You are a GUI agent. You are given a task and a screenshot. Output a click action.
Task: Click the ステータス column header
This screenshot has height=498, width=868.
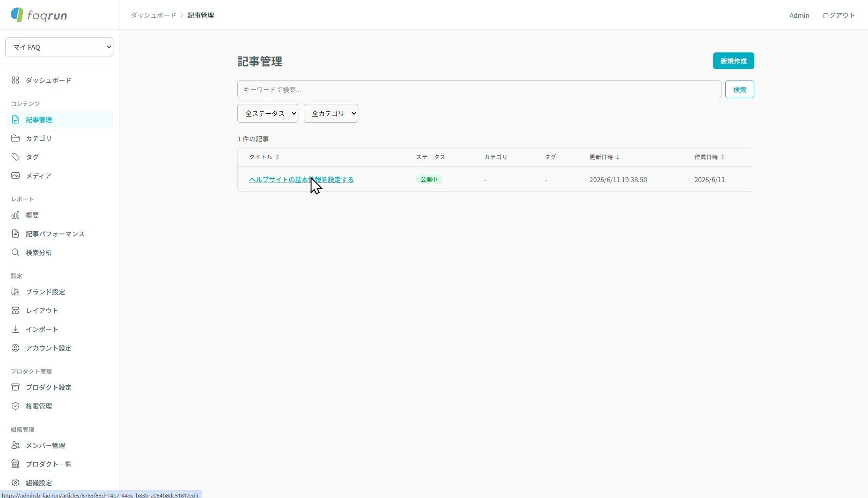tap(431, 157)
